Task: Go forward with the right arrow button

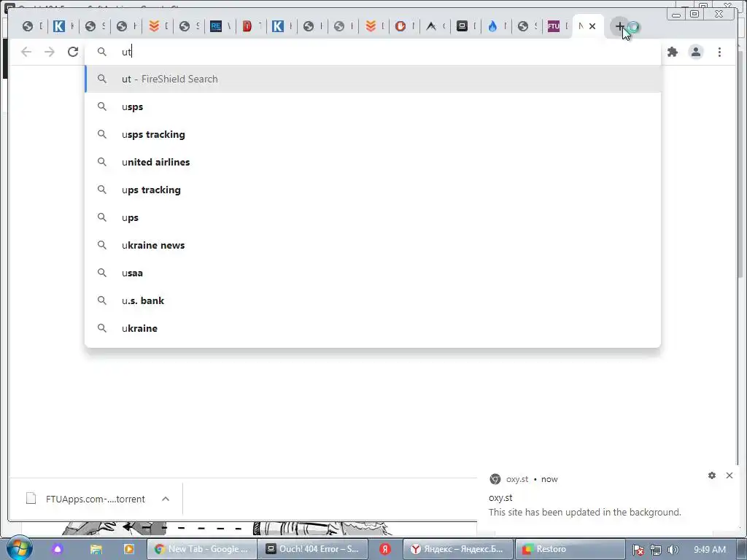Action: [x=50, y=52]
